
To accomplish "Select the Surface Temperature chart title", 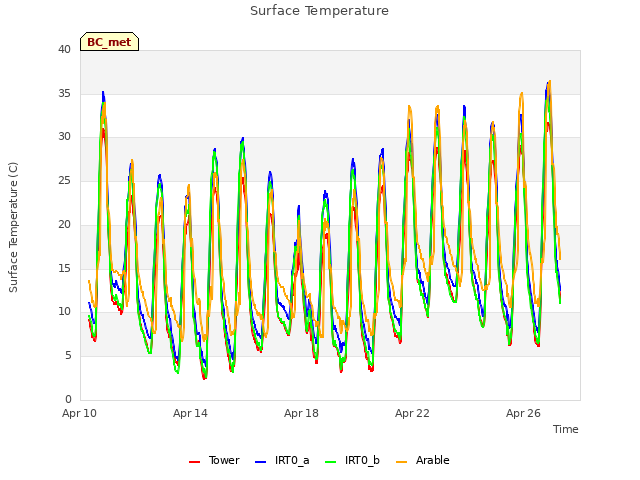I will point(319,11).
